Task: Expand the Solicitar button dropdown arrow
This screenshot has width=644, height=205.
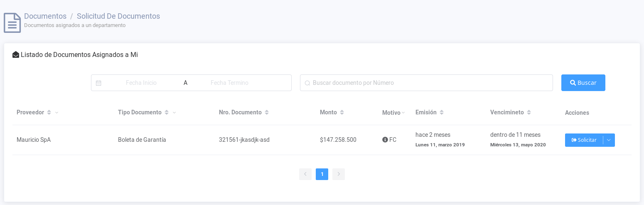Action: pyautogui.click(x=609, y=140)
